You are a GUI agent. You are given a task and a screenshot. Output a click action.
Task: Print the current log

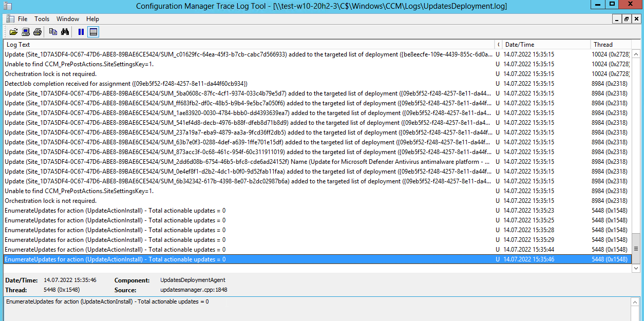coord(37,31)
